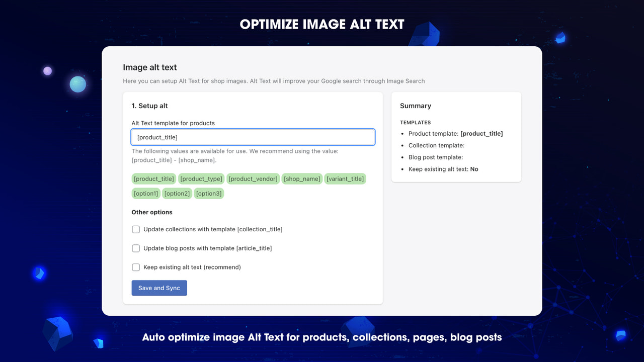Insert the [shop_name] template tag
This screenshot has height=362, width=644.
point(302,178)
